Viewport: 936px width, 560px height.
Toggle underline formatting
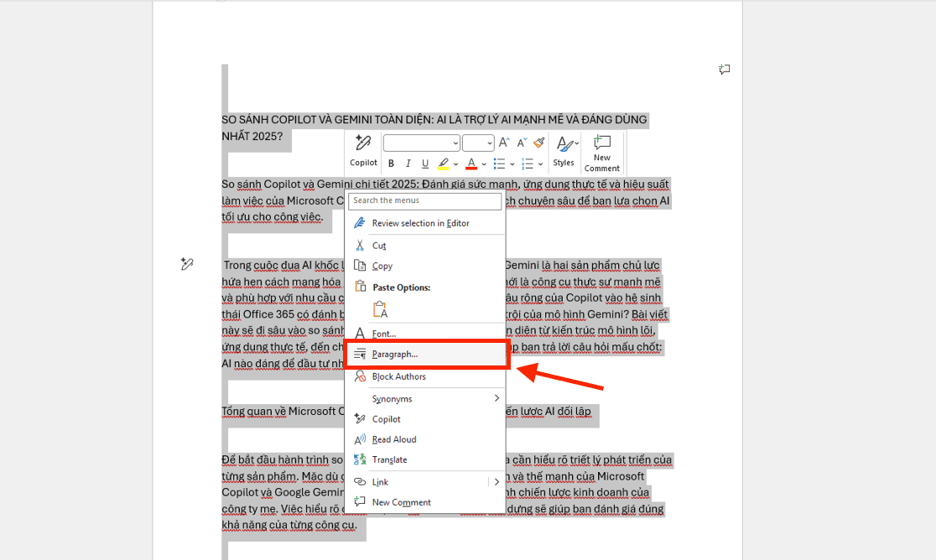(x=424, y=163)
